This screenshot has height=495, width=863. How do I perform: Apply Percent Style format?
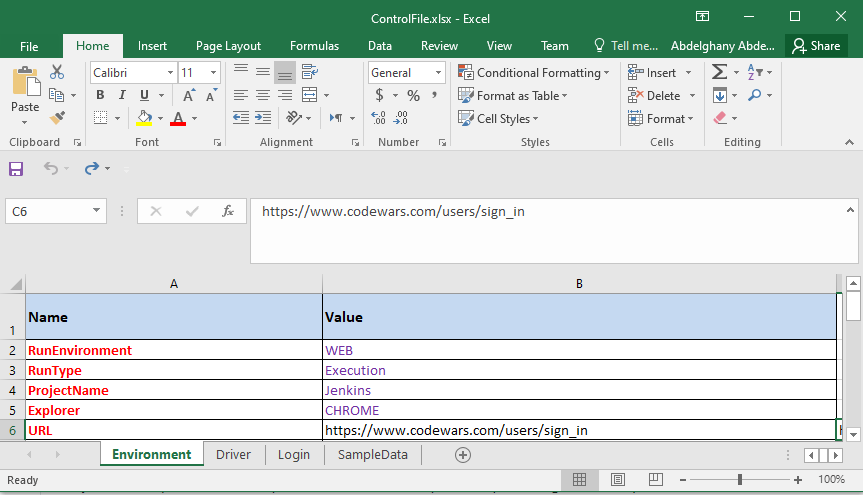[413, 96]
